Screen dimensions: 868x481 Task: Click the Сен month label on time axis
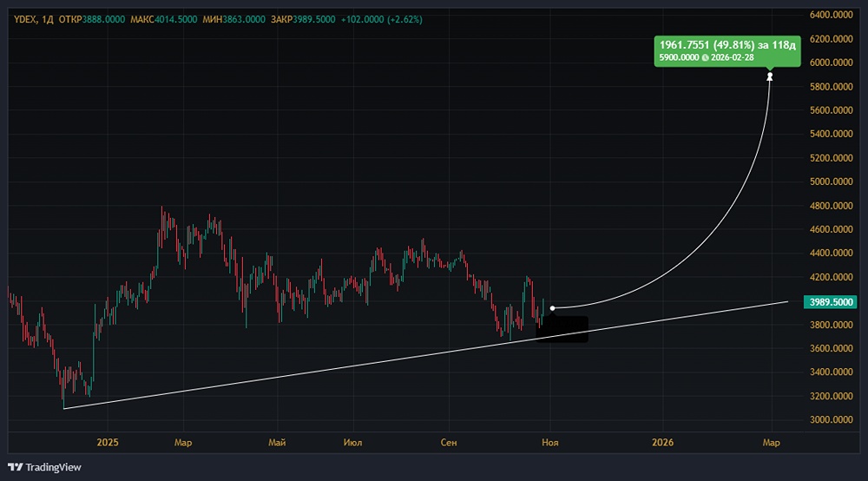click(x=448, y=443)
